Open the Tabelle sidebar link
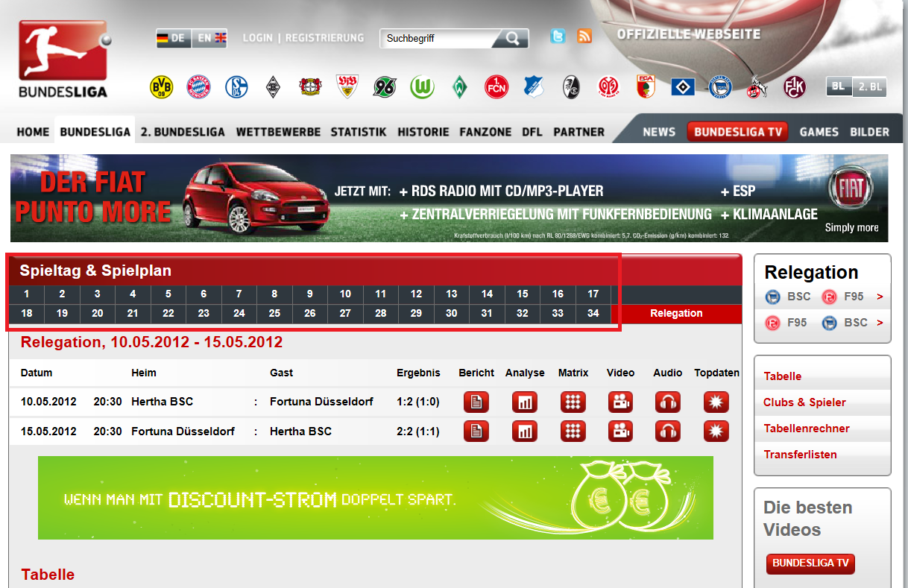 coord(783,376)
